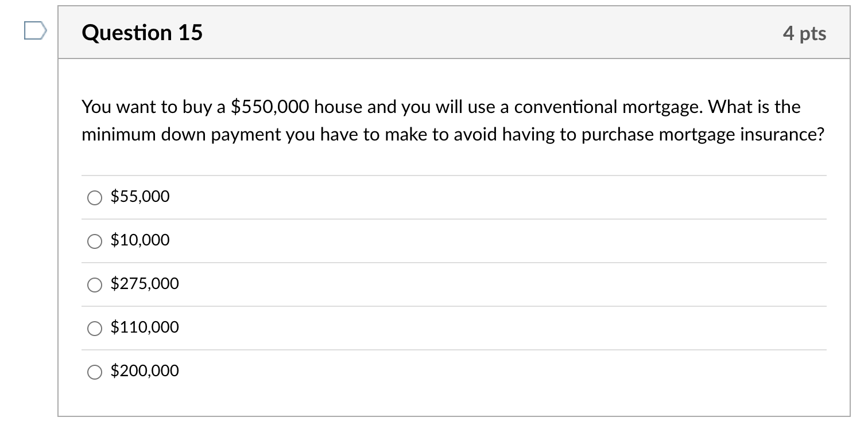The image size is (868, 437).
Task: Click the $10,000 answer text label
Action: pyautogui.click(x=140, y=240)
